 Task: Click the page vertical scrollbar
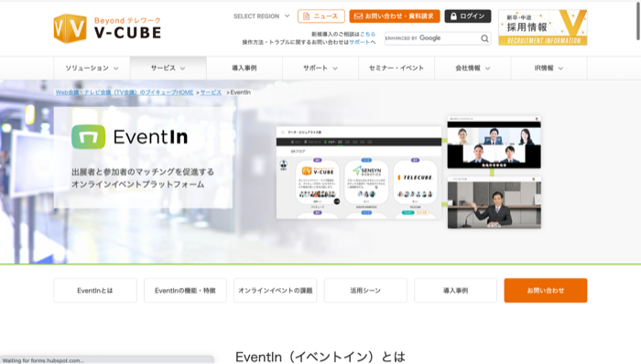pyautogui.click(x=637, y=182)
